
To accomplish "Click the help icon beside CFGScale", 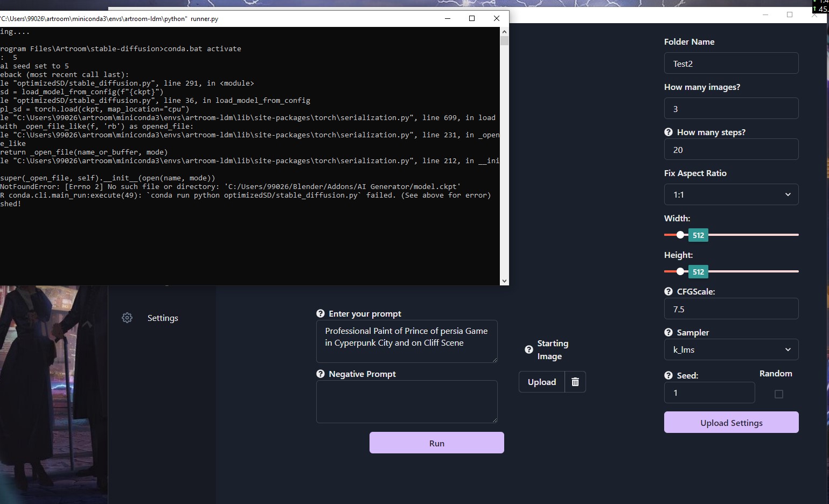I will coord(668,291).
